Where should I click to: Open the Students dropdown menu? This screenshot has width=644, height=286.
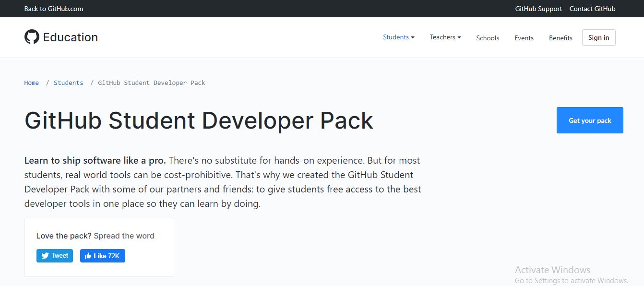(399, 37)
